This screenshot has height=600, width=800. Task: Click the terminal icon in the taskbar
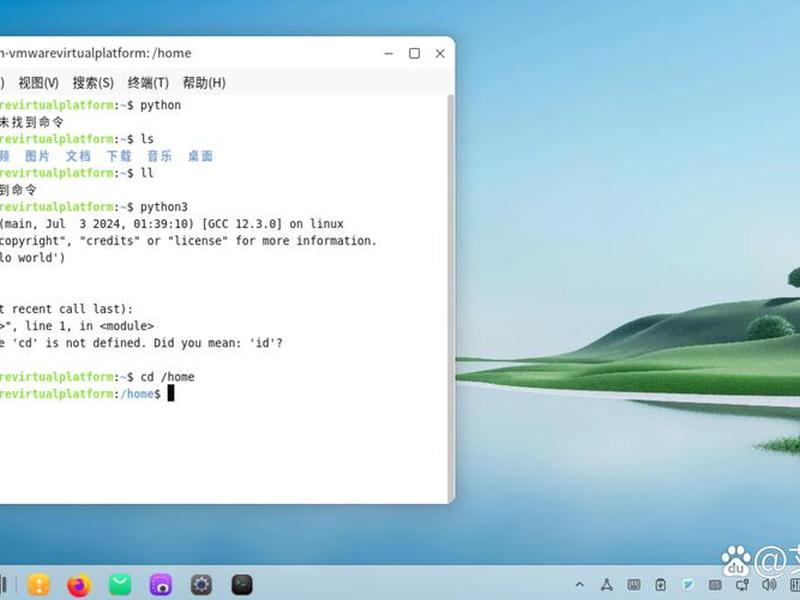pyautogui.click(x=242, y=585)
